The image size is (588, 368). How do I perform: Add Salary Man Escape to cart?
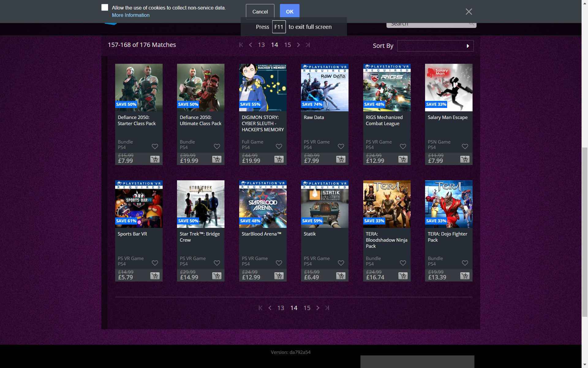pos(465,159)
